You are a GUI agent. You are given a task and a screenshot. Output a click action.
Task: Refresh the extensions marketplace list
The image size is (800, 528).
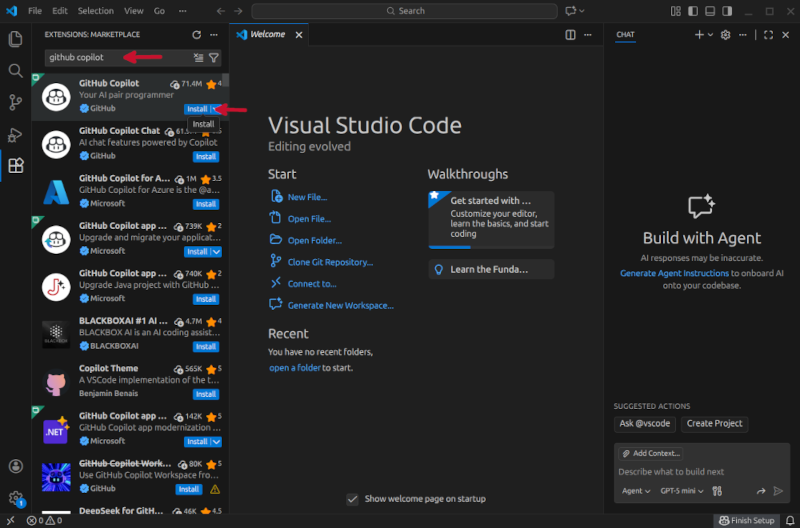197,34
